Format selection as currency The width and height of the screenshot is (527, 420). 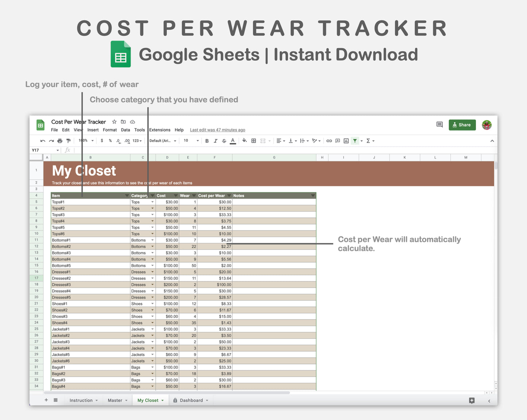pos(102,141)
